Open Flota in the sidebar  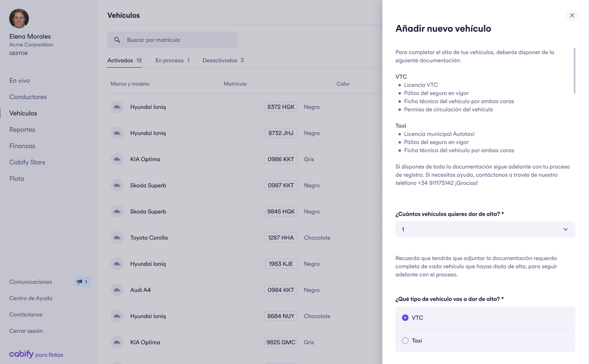17,179
